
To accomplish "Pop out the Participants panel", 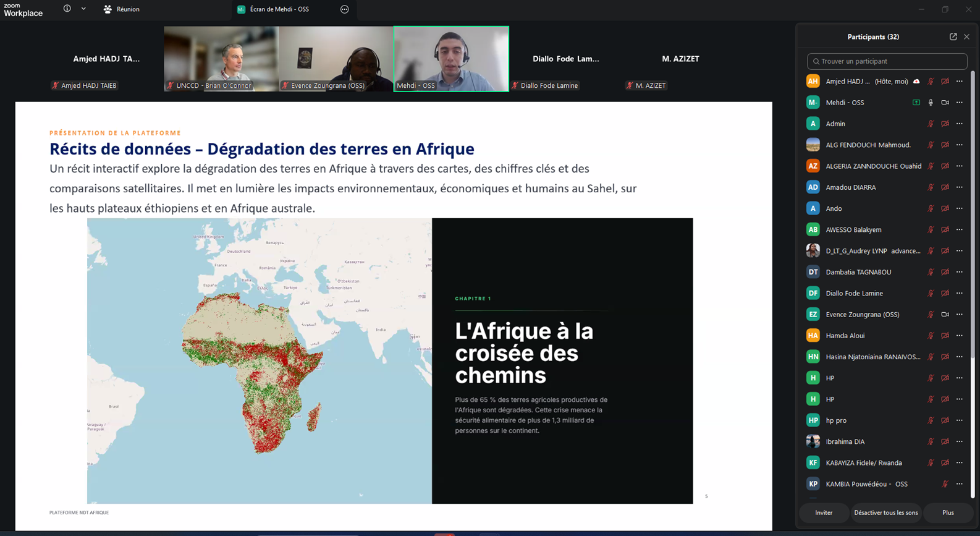I will (x=953, y=37).
